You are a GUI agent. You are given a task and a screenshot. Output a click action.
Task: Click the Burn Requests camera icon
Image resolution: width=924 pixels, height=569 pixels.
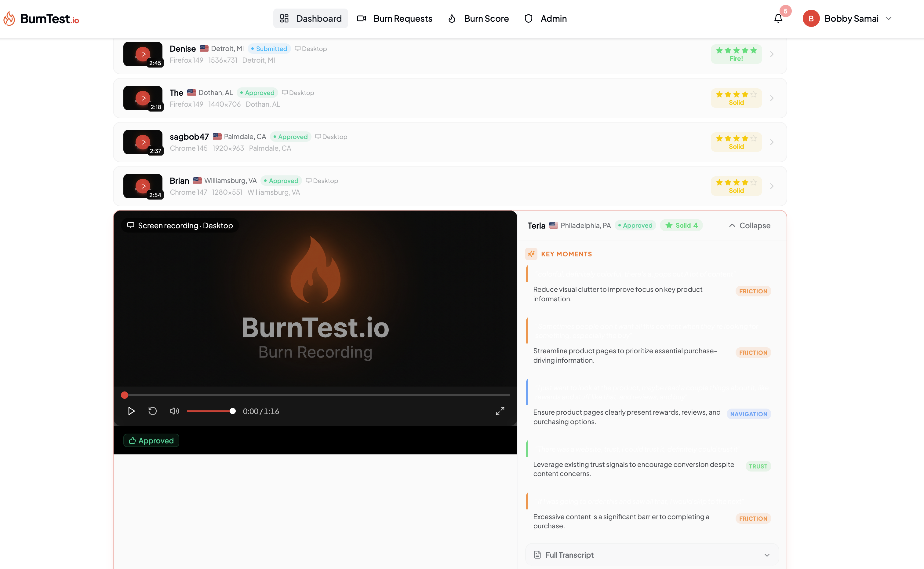(361, 18)
